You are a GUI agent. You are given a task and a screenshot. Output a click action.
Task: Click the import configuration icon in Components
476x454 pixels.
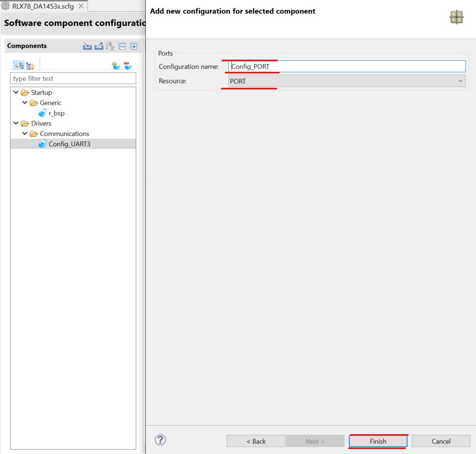coord(87,46)
